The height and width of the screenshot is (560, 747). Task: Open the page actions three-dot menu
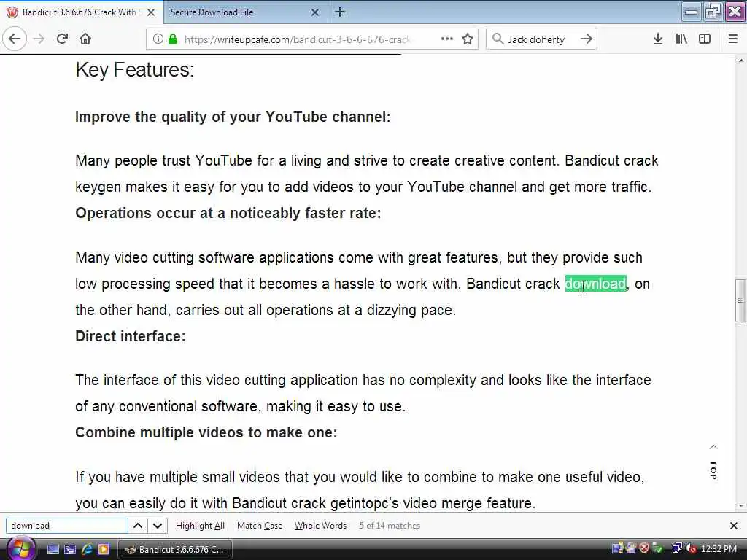tap(447, 39)
